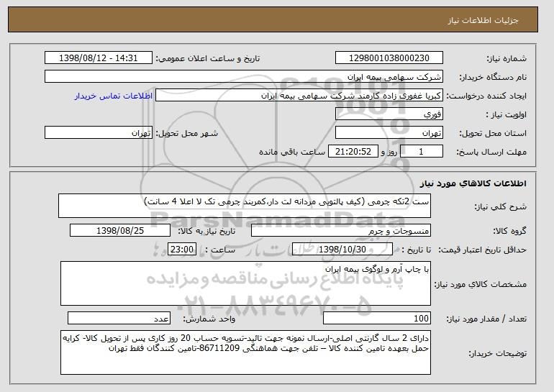
Task: Click the label 'مشخصات کالای مورد نیاز:'
Action: [481, 284]
